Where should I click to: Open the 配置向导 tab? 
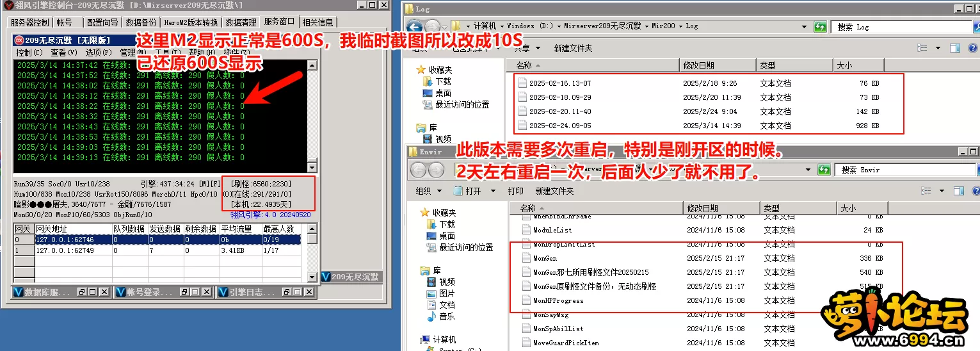(x=102, y=22)
